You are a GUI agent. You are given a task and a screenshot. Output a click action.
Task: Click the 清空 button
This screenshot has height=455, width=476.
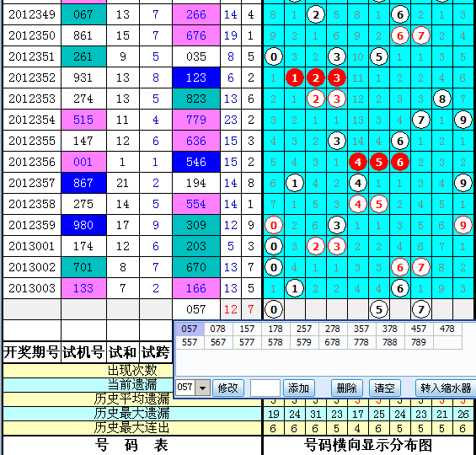point(385,388)
